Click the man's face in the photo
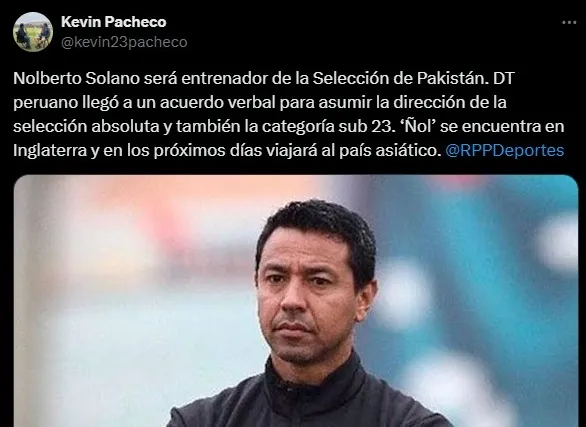The image size is (586, 427). tap(307, 299)
